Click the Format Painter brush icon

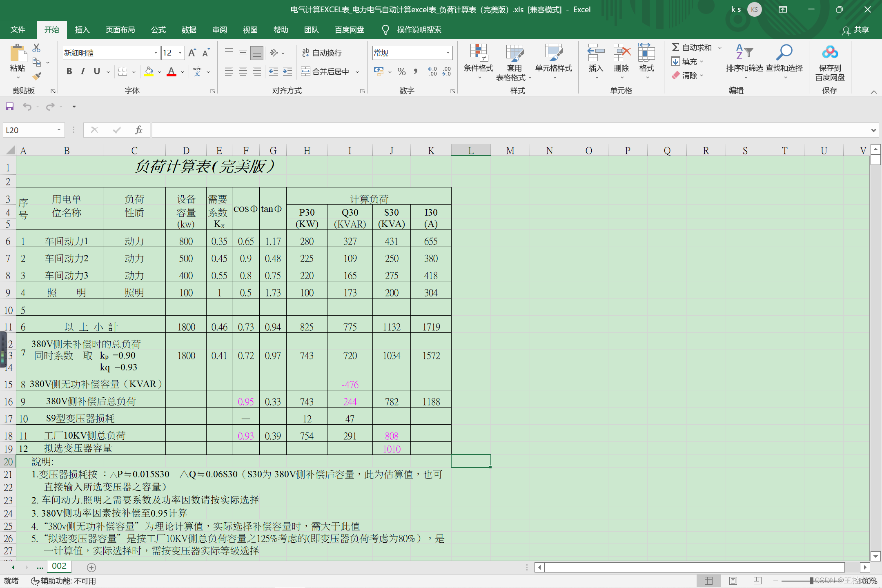tap(37, 76)
